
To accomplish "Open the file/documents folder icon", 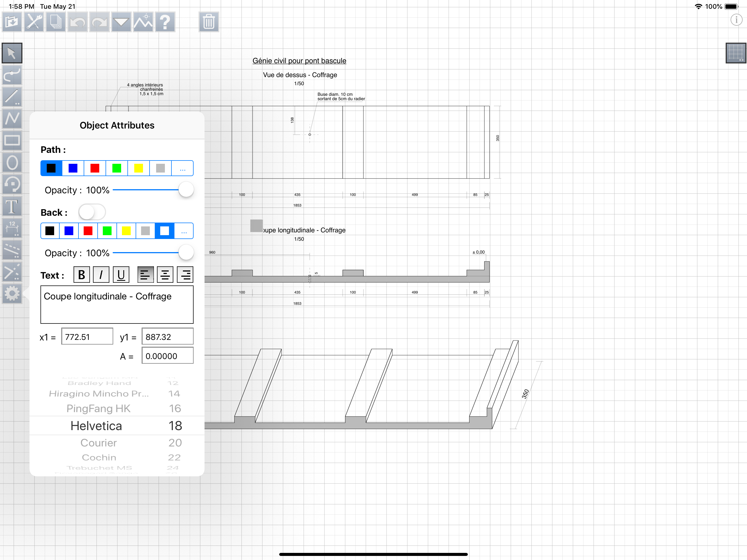I will pos(12,22).
